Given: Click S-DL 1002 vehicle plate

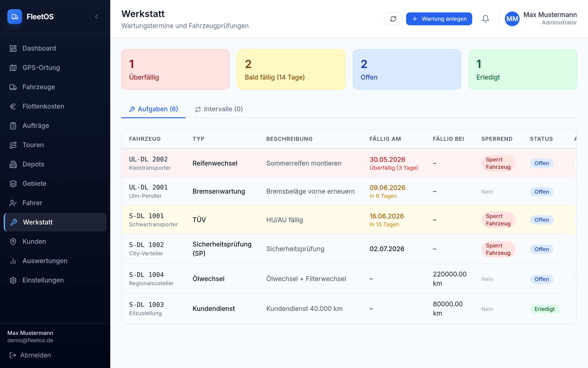Looking at the screenshot, I should (x=146, y=245).
